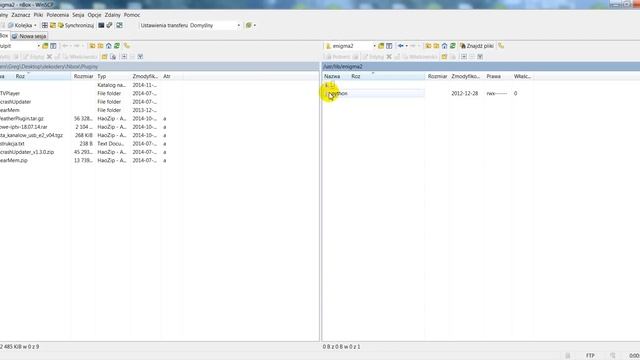The image size is (640, 360).
Task: Open the Ustawienia transferu Domyślny dropdown
Action: (190, 25)
